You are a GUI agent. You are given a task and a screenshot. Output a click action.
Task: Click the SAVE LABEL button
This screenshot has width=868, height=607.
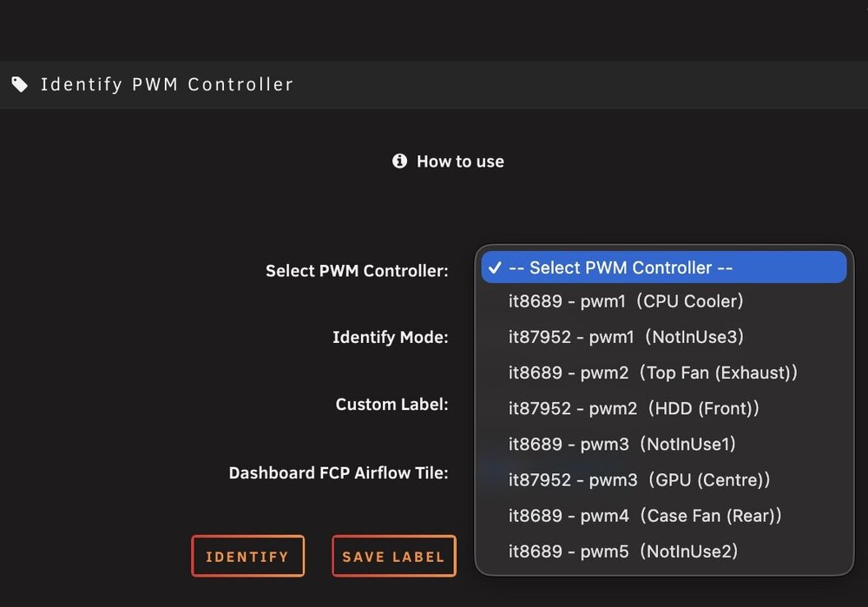(394, 556)
